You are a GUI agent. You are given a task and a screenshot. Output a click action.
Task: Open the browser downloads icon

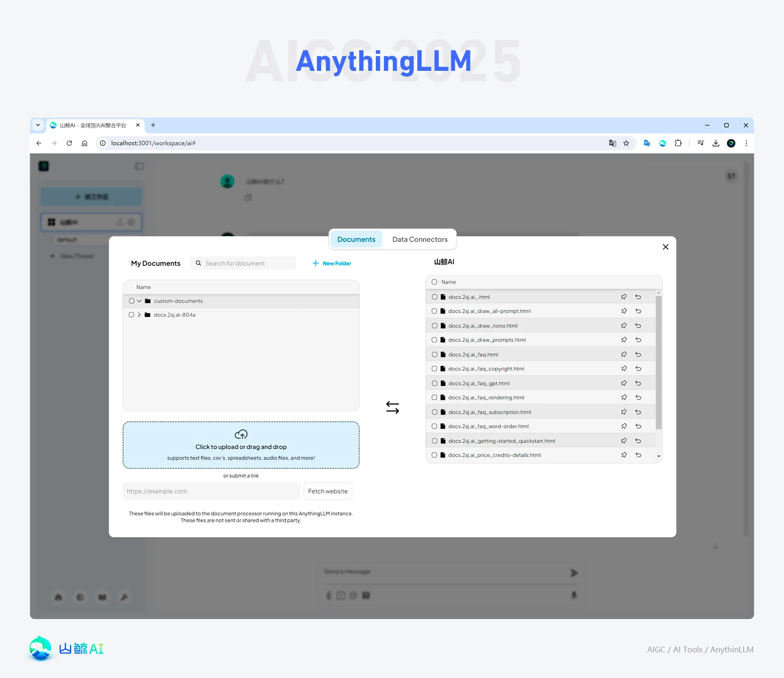(716, 143)
